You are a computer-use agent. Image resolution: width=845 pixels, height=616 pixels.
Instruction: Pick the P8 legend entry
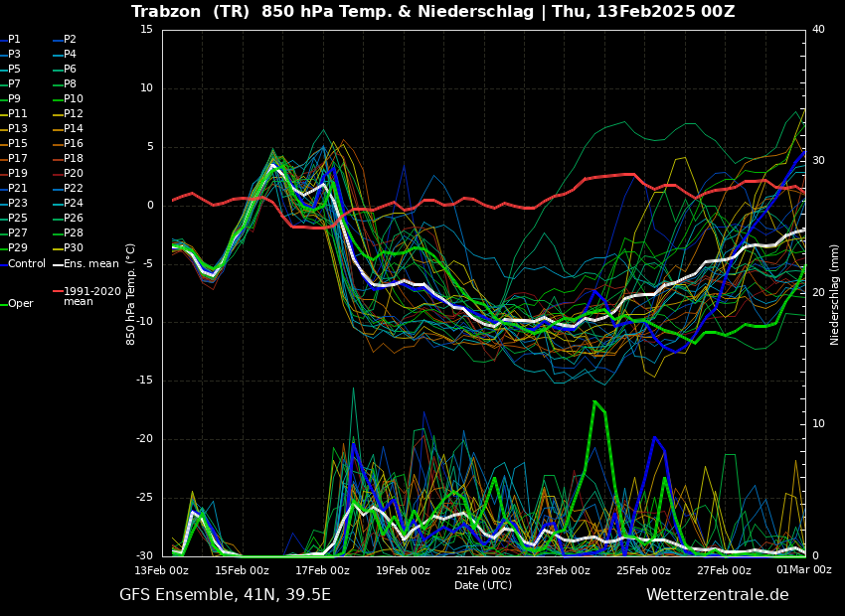pos(70,84)
